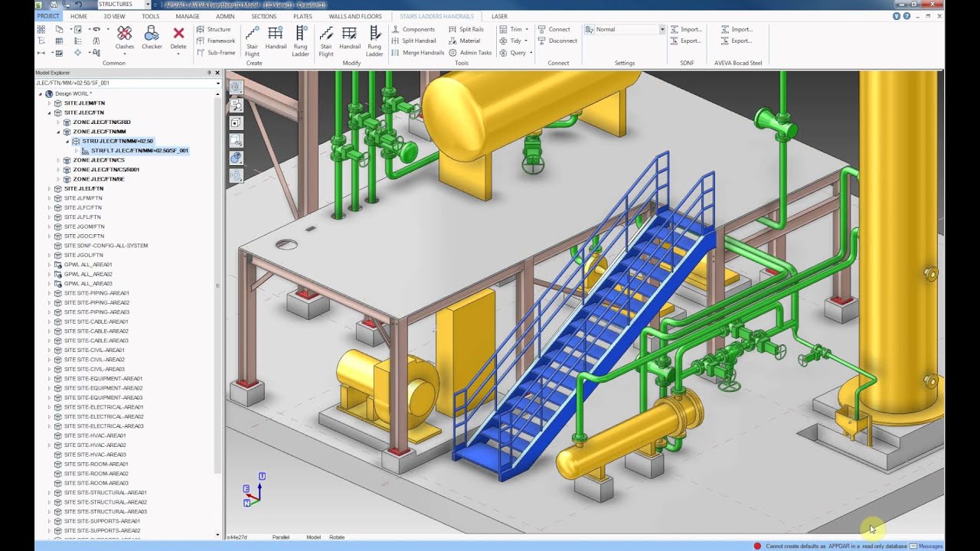Launch the Checker tool

152,37
